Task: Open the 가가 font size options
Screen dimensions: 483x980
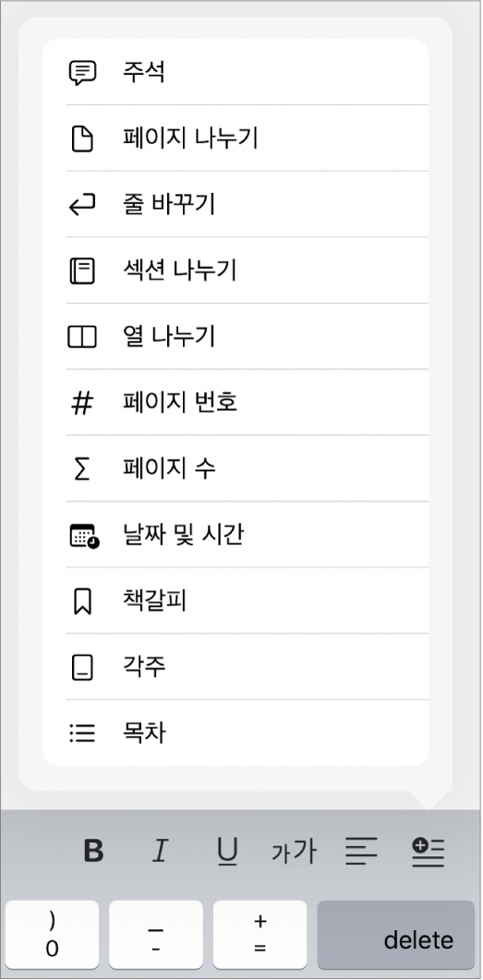Action: click(x=294, y=852)
